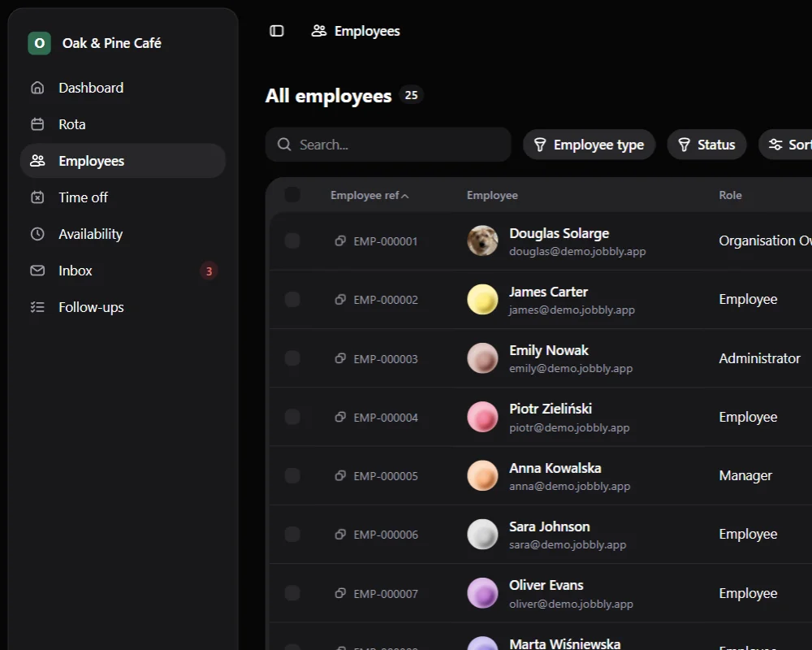Sort by Employee ref column

pyautogui.click(x=369, y=196)
